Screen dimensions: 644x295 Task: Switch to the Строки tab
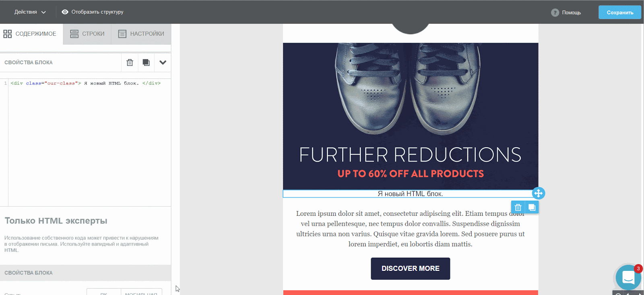(x=87, y=34)
